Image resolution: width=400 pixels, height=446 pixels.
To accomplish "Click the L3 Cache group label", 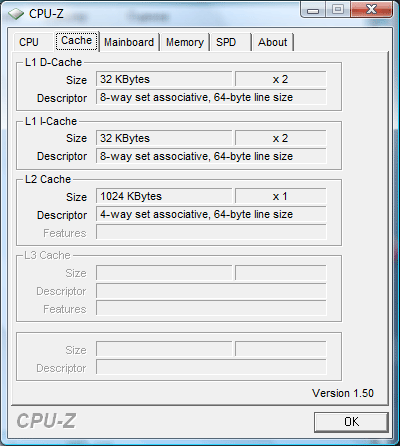I will 47,255.
